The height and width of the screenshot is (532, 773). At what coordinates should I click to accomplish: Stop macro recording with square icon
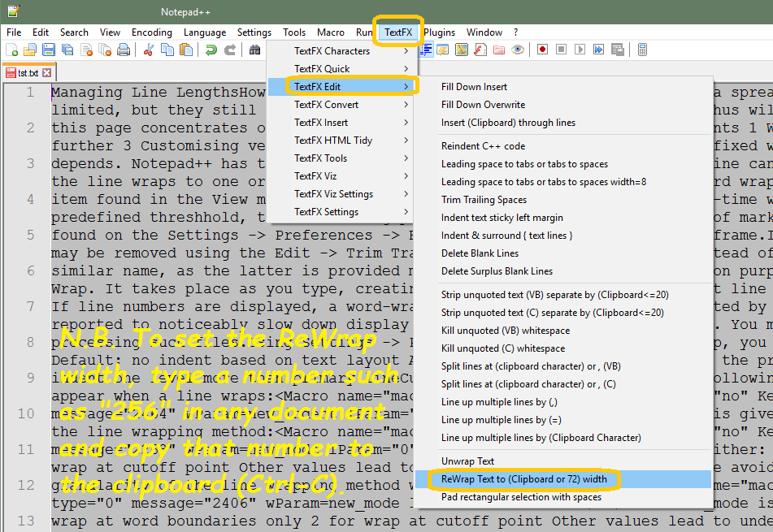(x=561, y=50)
